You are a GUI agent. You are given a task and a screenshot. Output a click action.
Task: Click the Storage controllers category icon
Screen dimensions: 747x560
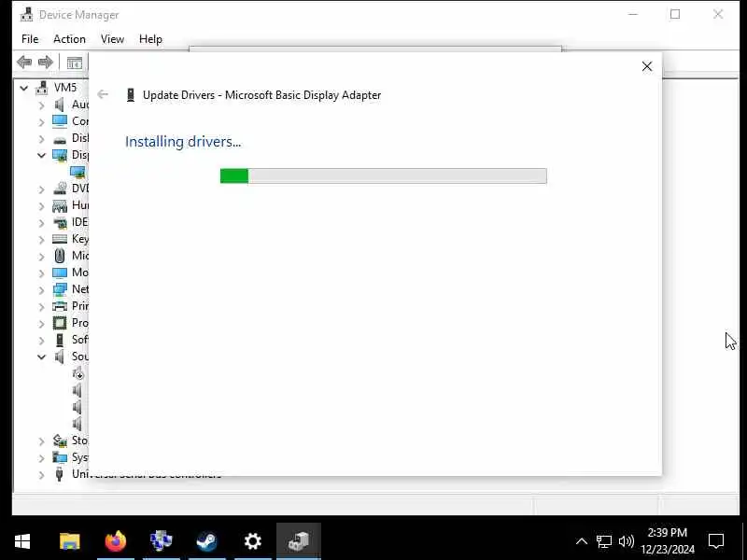point(60,441)
